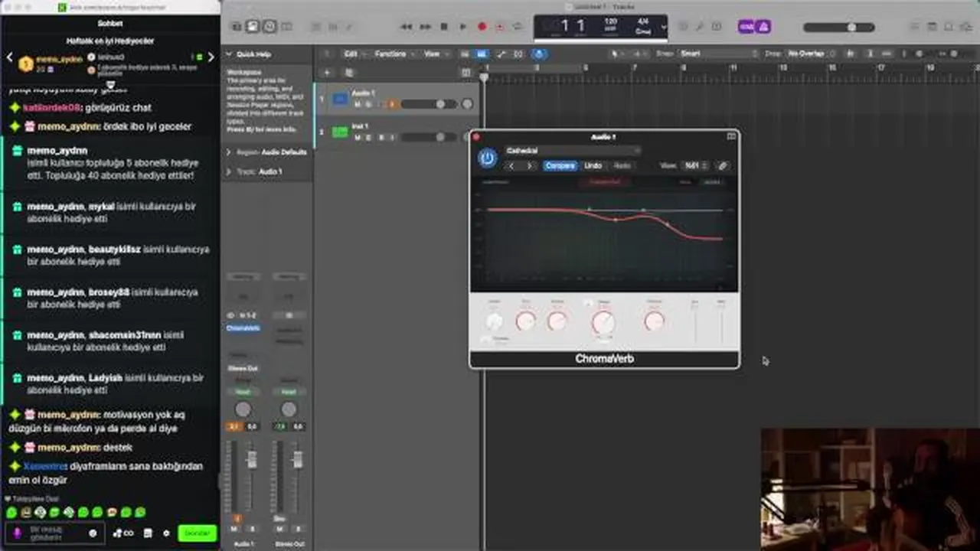Mute the Audio 1 track

(x=358, y=104)
